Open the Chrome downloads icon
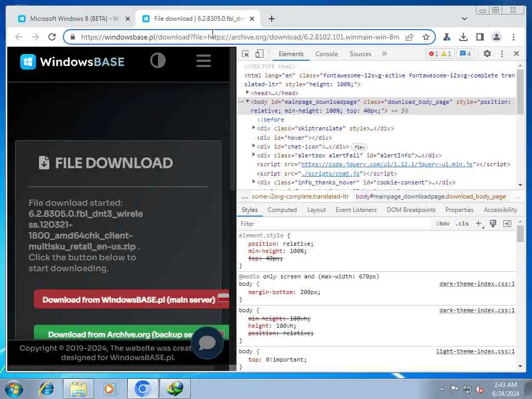 [463, 37]
